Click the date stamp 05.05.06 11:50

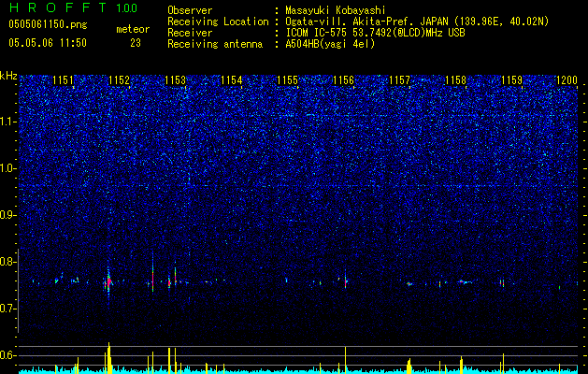coord(48,43)
